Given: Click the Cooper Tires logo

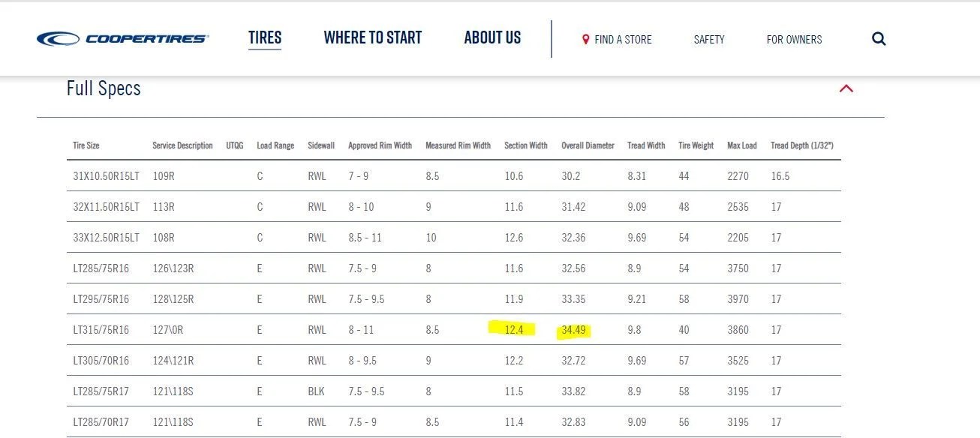Looking at the screenshot, I should [123, 39].
